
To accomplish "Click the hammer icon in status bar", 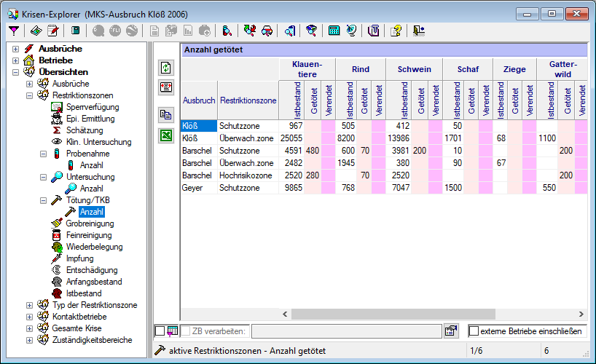I will click(160, 350).
